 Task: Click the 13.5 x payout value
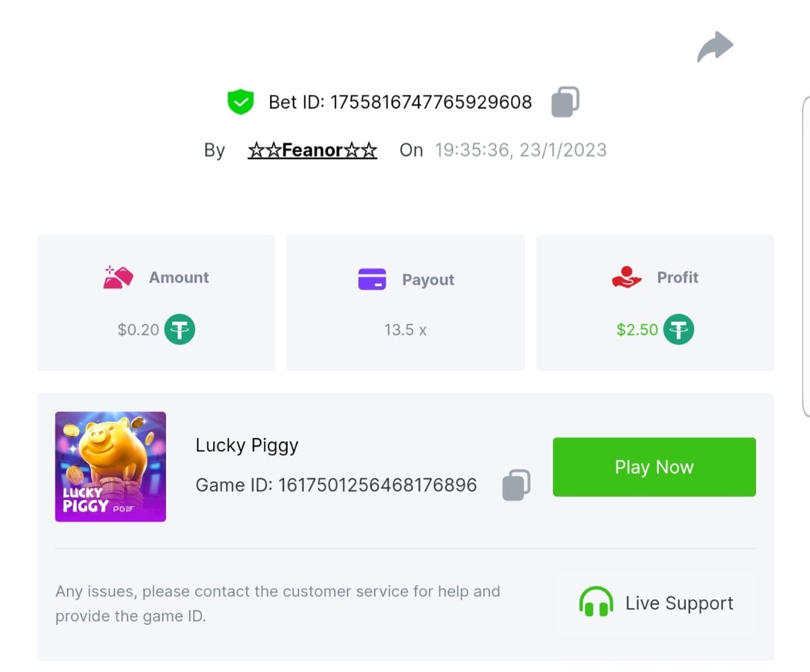point(405,330)
